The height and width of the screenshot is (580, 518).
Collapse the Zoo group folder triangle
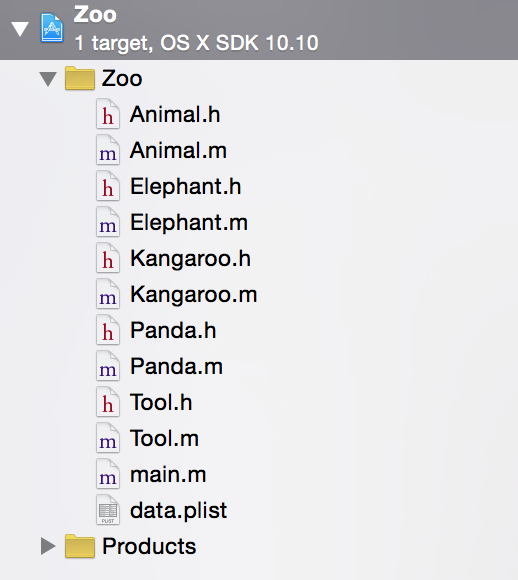[x=48, y=79]
